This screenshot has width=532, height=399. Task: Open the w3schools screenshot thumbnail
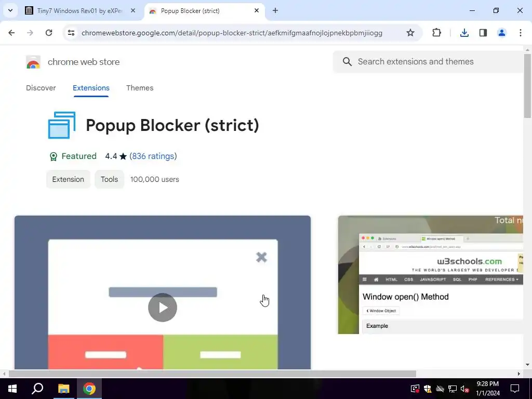pos(430,275)
